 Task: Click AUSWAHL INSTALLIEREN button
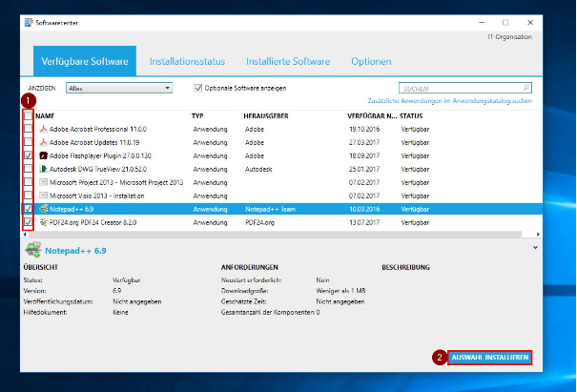click(490, 358)
